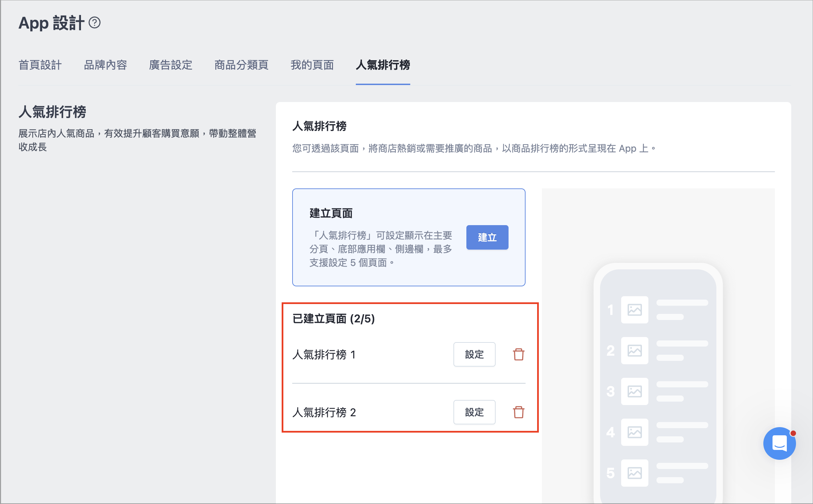Delete 人氣排行榜 2 with its trash icon
This screenshot has width=813, height=504.
(x=518, y=412)
